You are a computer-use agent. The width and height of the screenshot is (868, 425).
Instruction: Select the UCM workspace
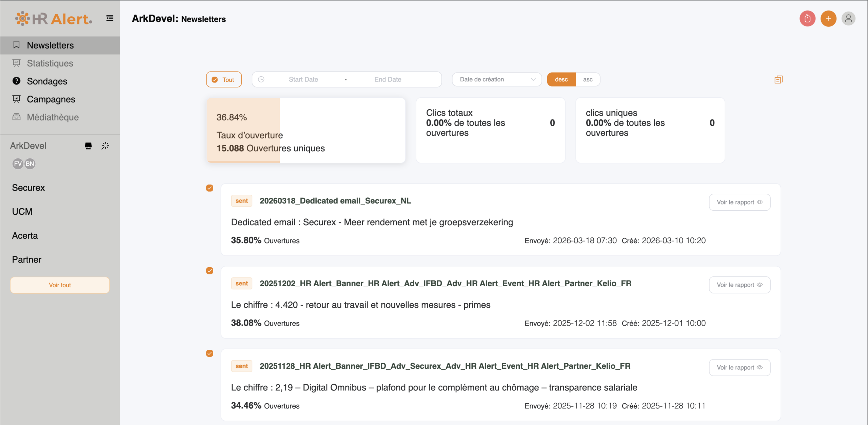(x=22, y=212)
